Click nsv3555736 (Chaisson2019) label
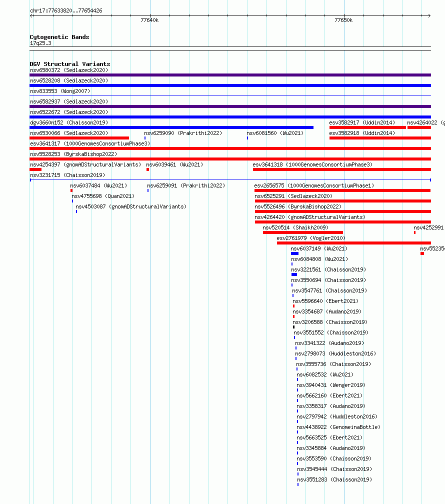Image resolution: width=445 pixels, height=504 pixels. 333,364
